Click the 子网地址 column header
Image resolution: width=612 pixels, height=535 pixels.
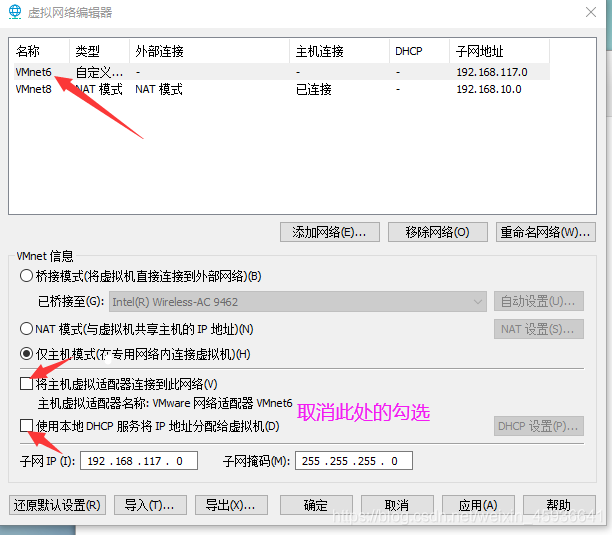coord(500,51)
